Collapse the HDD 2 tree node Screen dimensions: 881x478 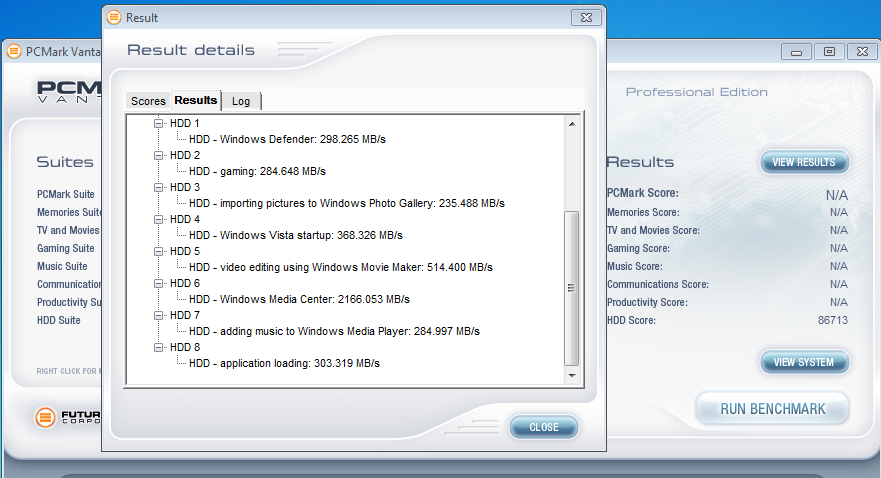click(x=158, y=155)
